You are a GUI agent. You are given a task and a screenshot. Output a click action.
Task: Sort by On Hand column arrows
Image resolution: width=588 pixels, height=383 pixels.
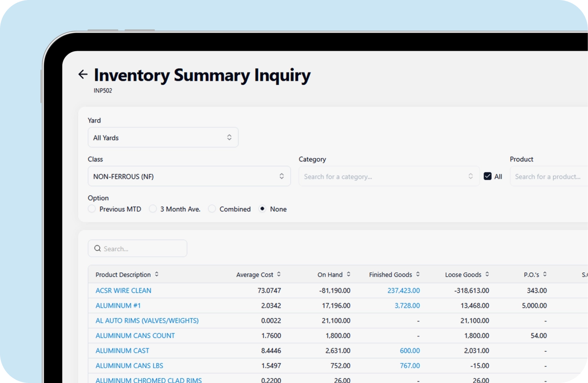coord(348,274)
